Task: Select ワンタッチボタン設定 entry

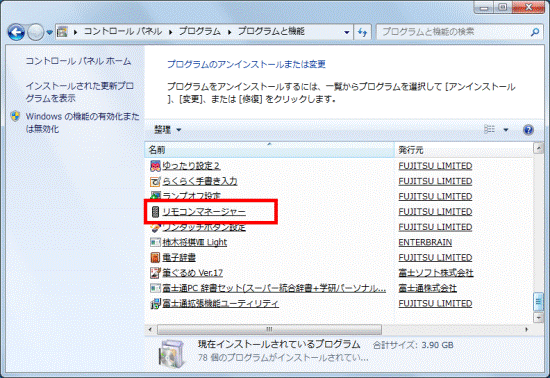Action: (204, 228)
